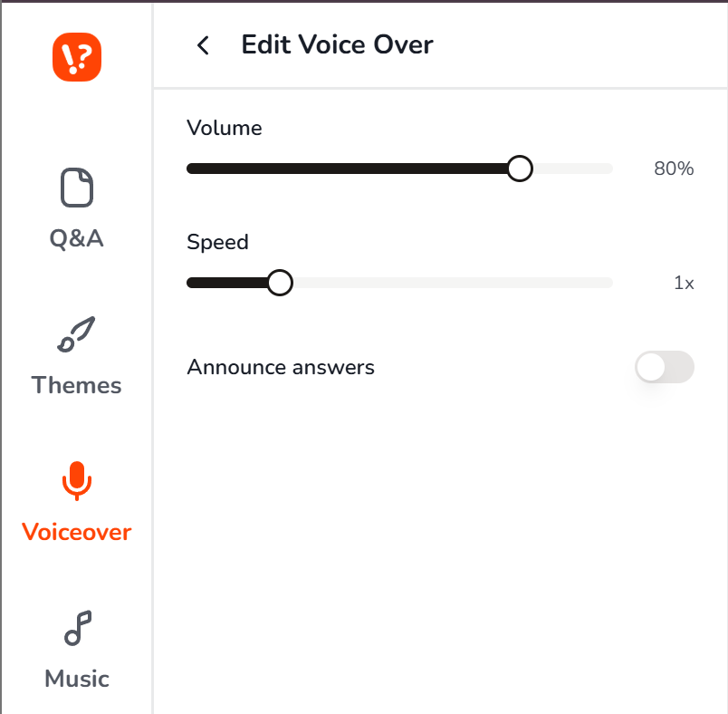
Task: Select the Voiceover text label in the sidebar
Action: [77, 532]
